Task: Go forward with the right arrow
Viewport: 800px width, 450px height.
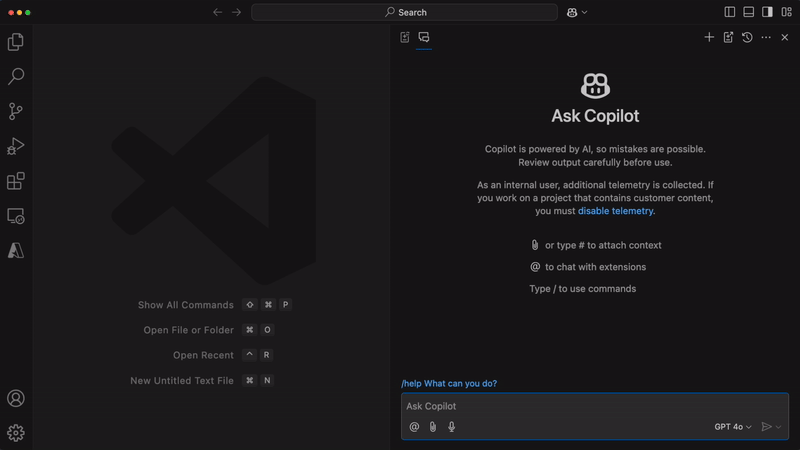Action: coord(236,12)
